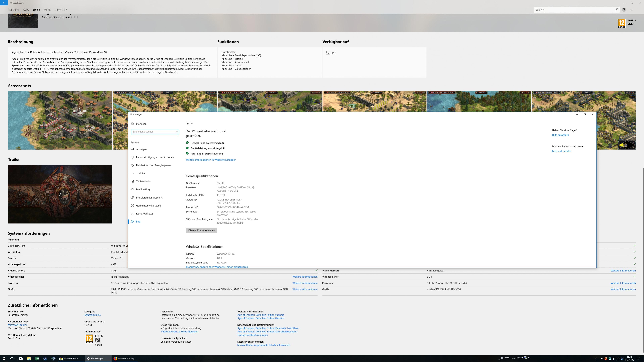Switch to the Filme & TV tab
Image resolution: width=644 pixels, height=362 pixels.
pos(61,10)
